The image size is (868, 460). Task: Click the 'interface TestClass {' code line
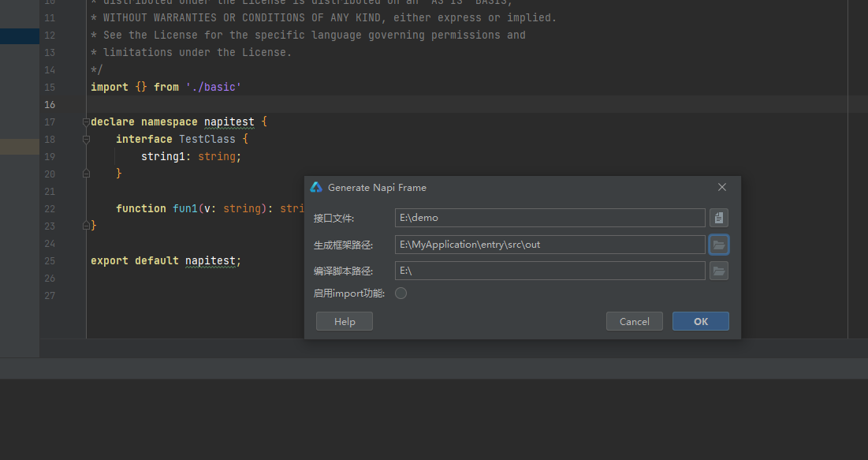click(182, 139)
